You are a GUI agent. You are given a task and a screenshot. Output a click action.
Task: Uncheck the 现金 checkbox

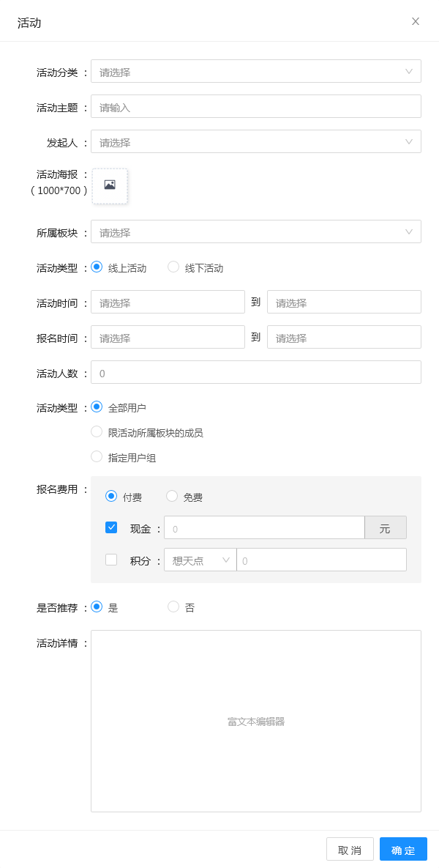point(111,527)
